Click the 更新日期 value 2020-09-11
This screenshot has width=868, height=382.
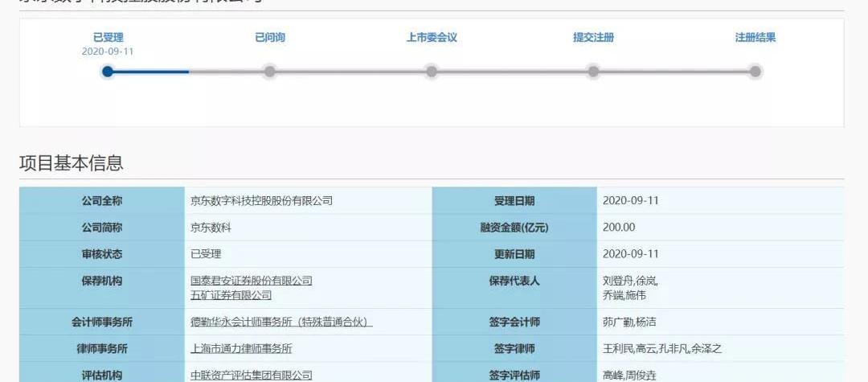point(631,254)
